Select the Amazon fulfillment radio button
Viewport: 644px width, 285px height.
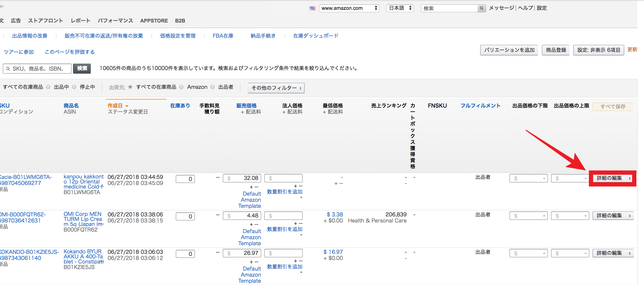click(x=181, y=87)
